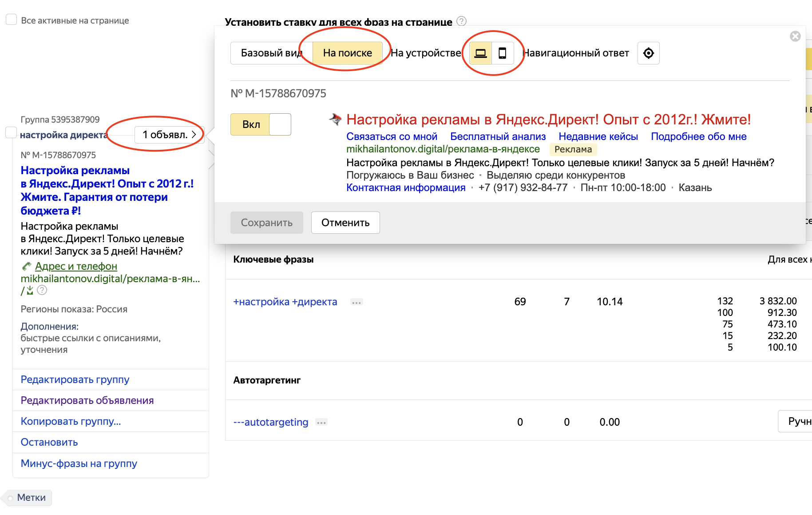Image resolution: width=812 pixels, height=515 pixels.
Task: Open Недавние кейсы sitelink
Action: [598, 136]
